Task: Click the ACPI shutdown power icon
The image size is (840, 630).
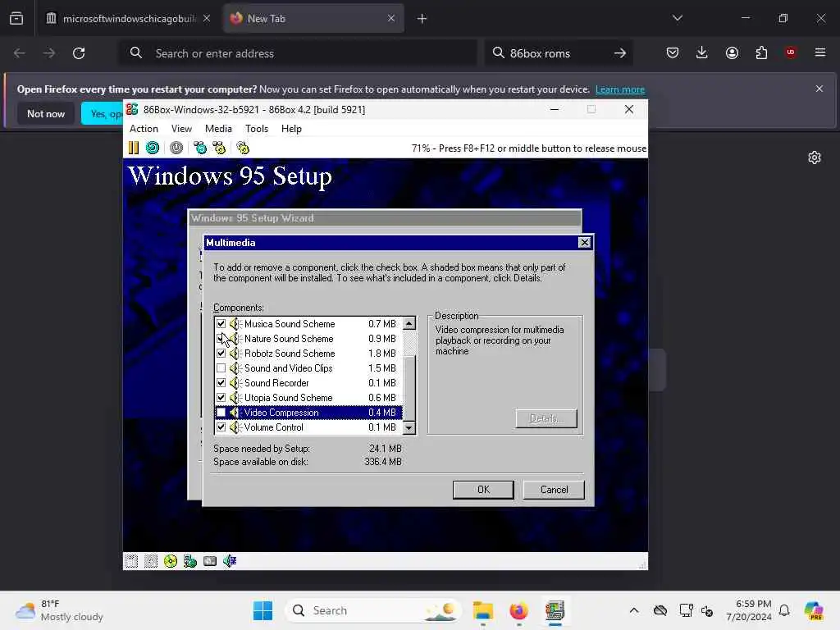Action: 176,148
